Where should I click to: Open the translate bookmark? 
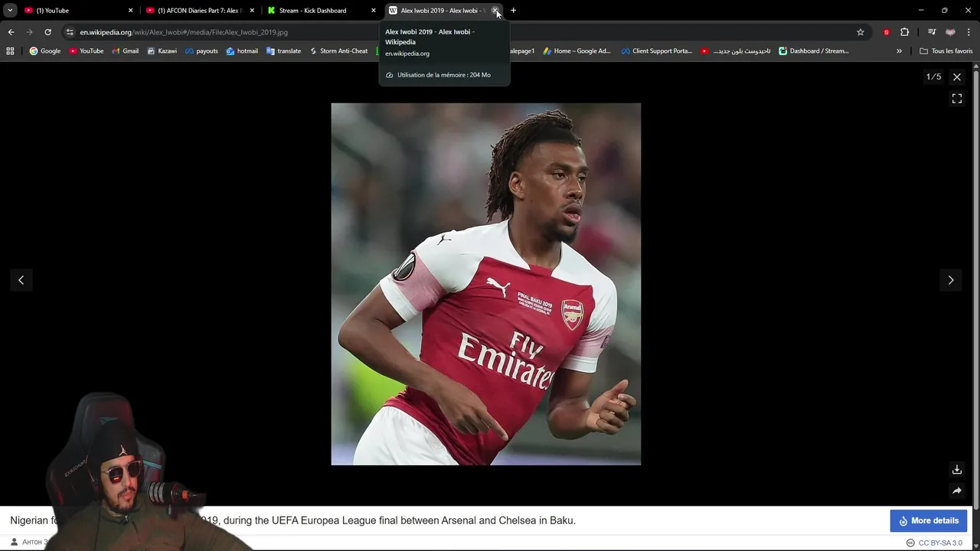[283, 51]
